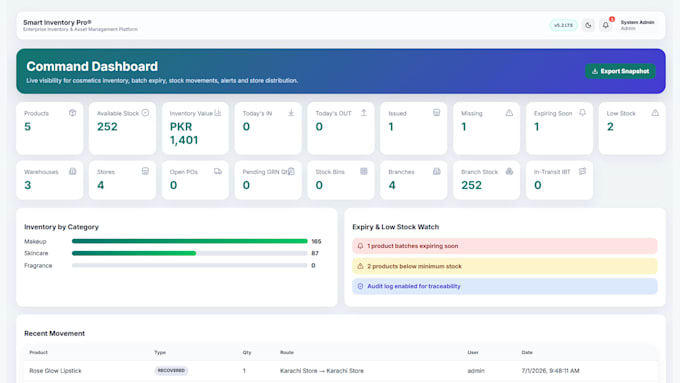680x383 pixels.
Task: Open the Available Stock 252 value
Action: (x=107, y=127)
